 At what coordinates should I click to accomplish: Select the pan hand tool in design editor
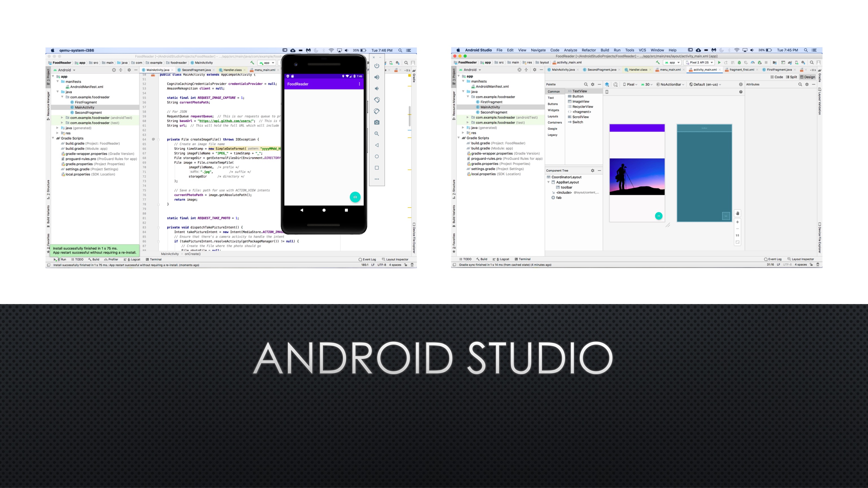pyautogui.click(x=737, y=213)
